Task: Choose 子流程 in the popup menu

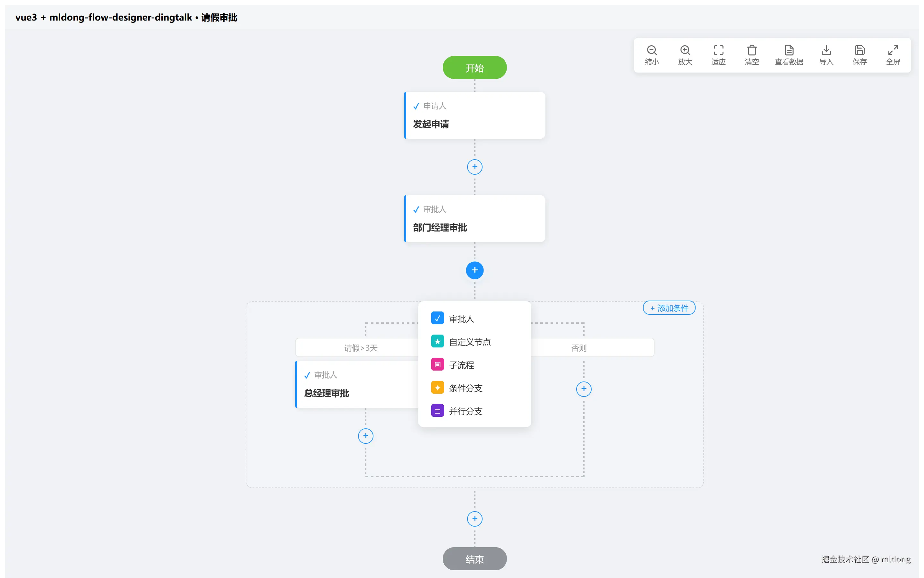Action: 475,365
